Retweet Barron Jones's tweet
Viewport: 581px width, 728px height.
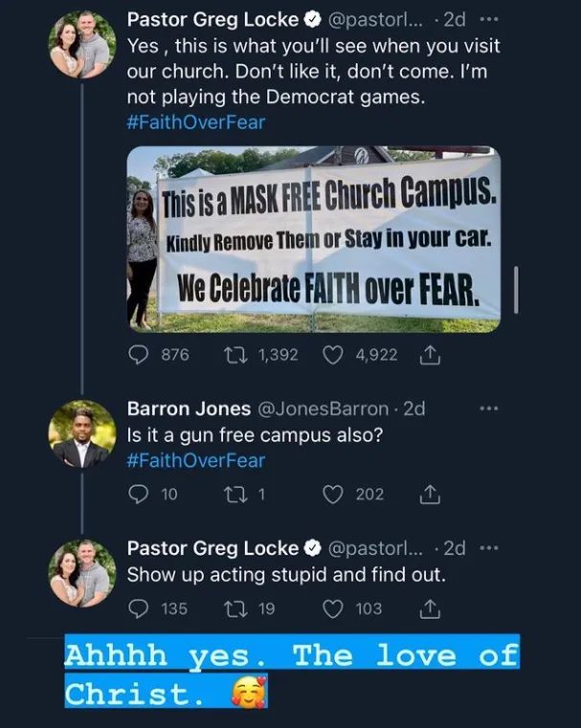tap(234, 494)
